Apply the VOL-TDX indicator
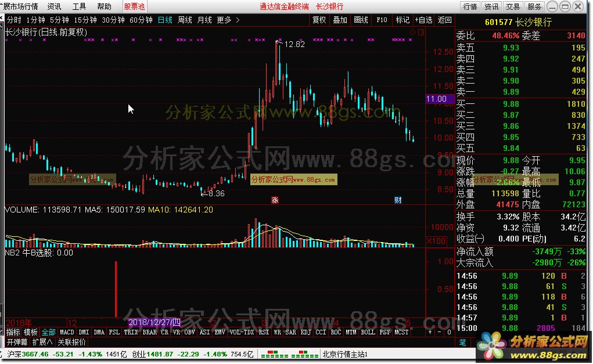593x364 pixels. (x=242, y=332)
